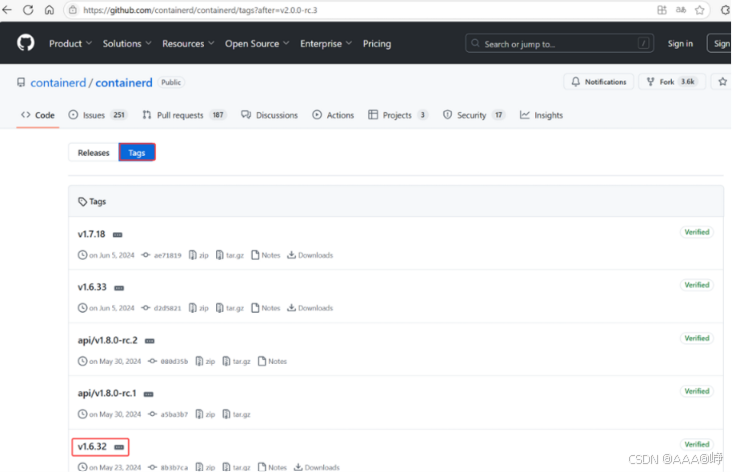The height and width of the screenshot is (472, 732).
Task: Download zip for api/v1.8.0-rc.2
Action: coord(205,361)
